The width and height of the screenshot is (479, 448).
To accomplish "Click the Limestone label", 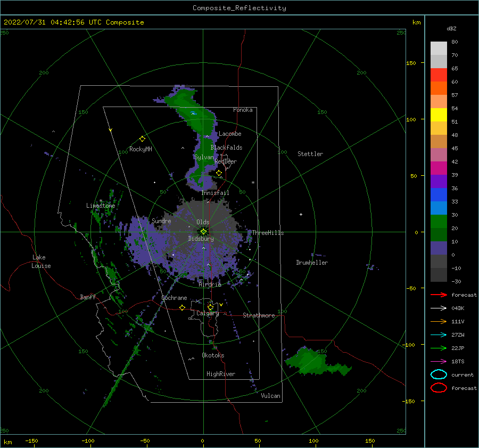I will (x=101, y=206).
